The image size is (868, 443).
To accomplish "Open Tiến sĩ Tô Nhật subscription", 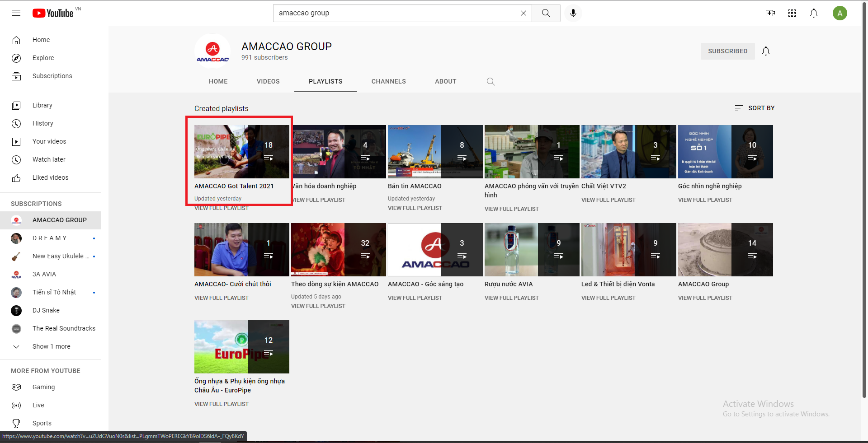I will point(51,292).
